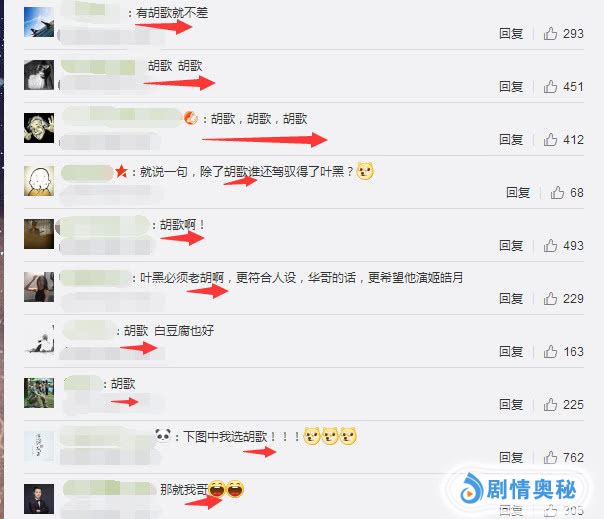Reply to the '谁还驾驭得了叶黑' comment
Viewport: 604px width, 519px height.
518,192
